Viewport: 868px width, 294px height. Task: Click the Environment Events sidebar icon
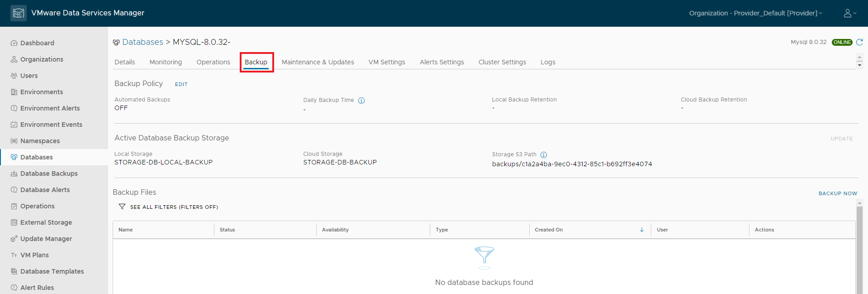coord(14,125)
